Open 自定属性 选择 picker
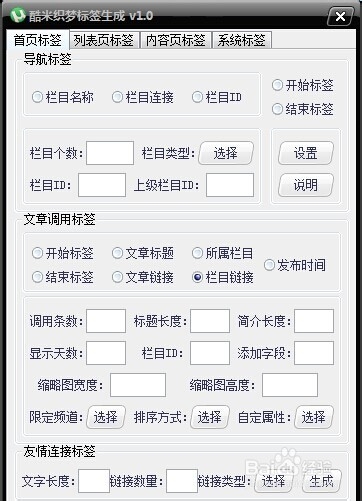Viewport: 362px width, 501px height. pyautogui.click(x=314, y=417)
